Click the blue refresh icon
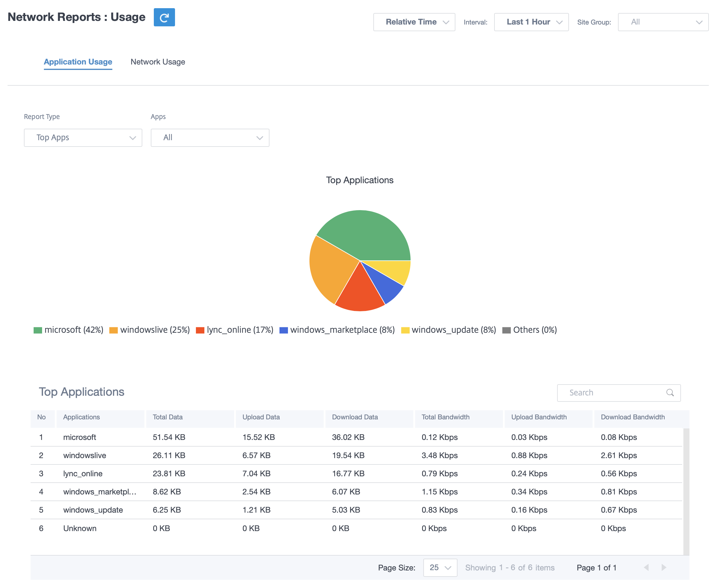The width and height of the screenshot is (717, 588). (164, 17)
